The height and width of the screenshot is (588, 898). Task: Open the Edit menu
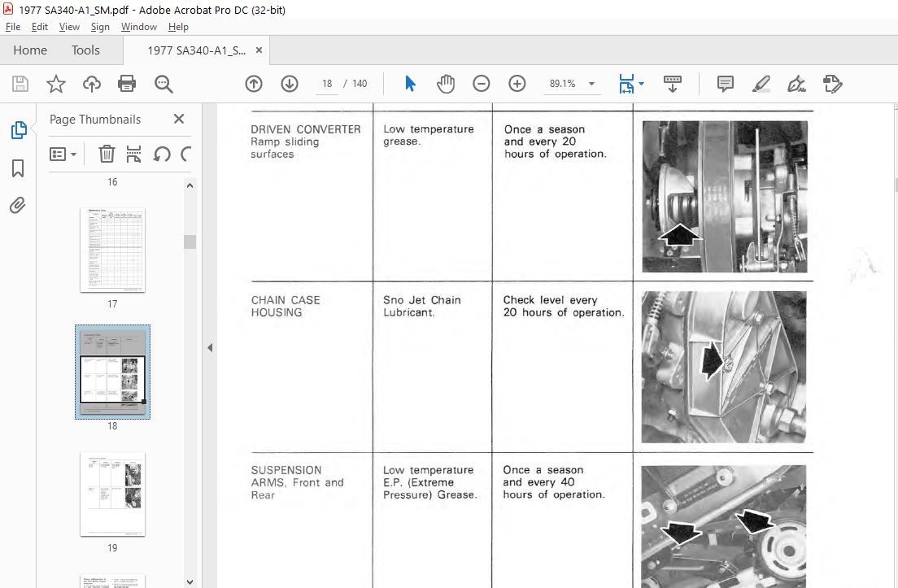pyautogui.click(x=40, y=27)
